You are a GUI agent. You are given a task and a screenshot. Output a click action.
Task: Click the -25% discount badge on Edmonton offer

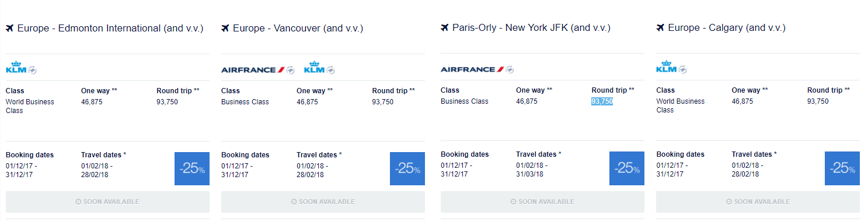click(x=192, y=168)
